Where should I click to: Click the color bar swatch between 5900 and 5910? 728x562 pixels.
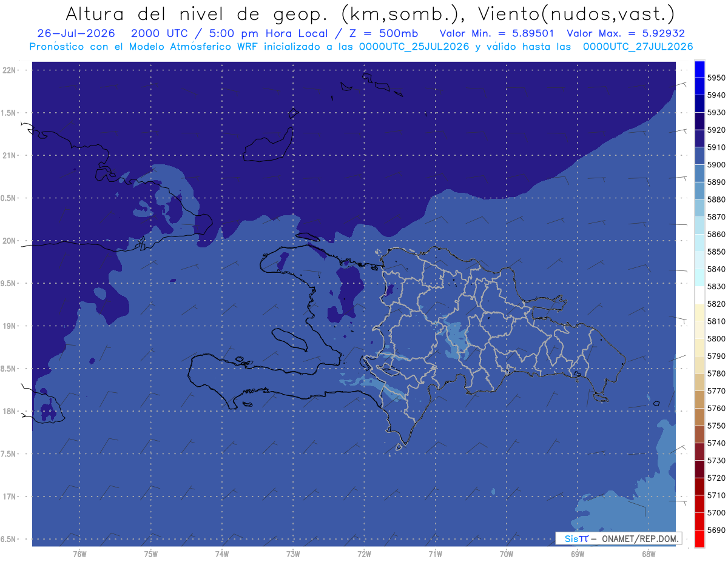click(699, 156)
